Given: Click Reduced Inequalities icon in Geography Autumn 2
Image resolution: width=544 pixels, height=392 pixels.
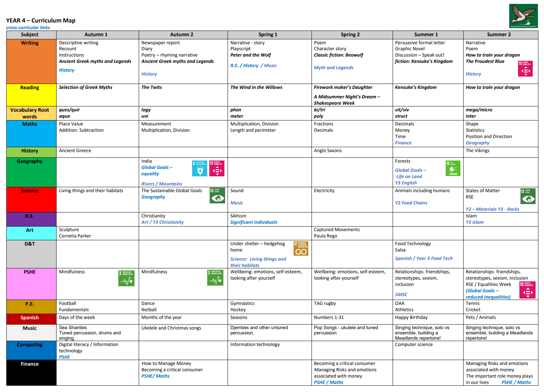Looking at the screenshot, I should pos(217,168).
